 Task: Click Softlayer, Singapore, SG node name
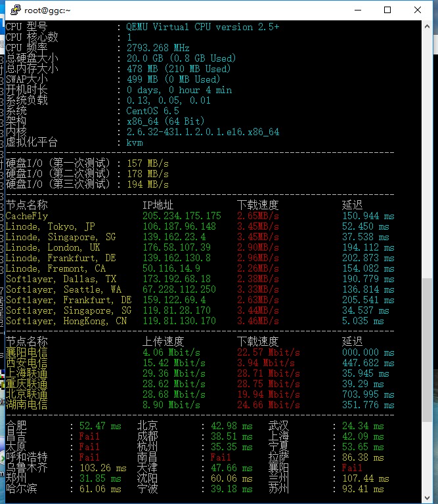[69, 310]
